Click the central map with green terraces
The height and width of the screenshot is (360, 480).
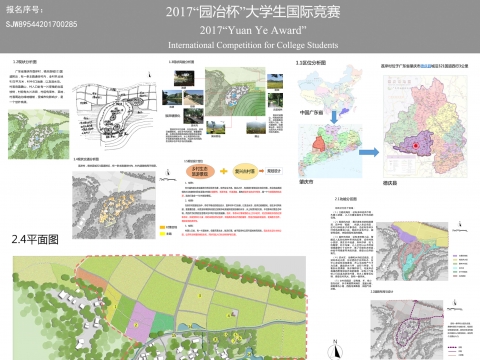(x=235, y=92)
